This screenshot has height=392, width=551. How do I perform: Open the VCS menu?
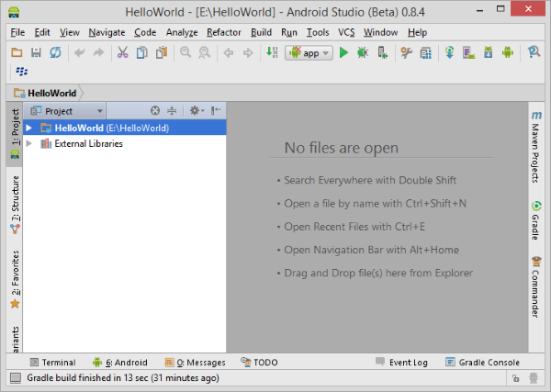346,32
